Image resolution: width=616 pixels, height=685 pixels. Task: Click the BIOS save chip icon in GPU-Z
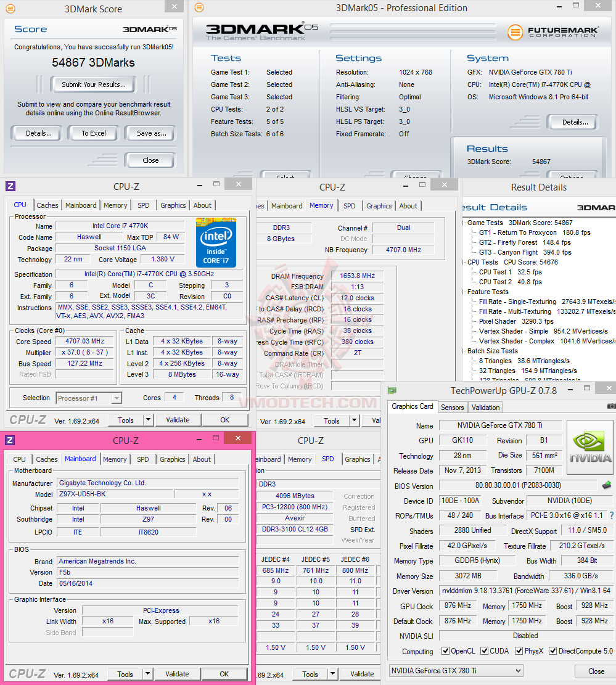pos(606,485)
